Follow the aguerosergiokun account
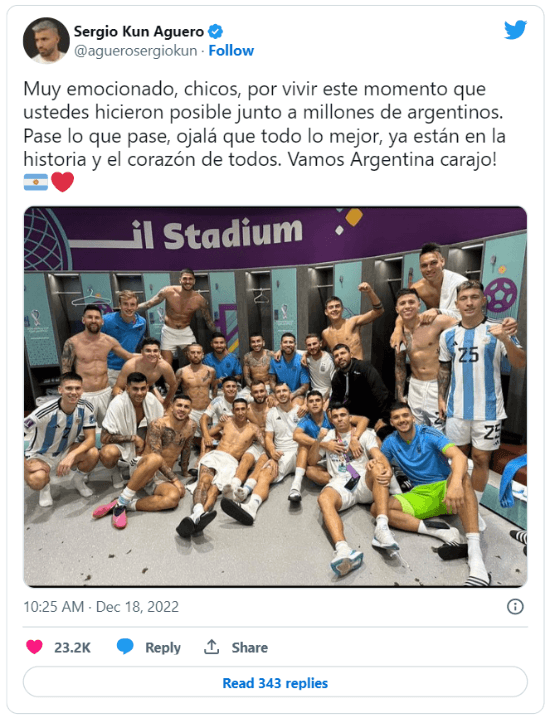550x718 pixels. [x=231, y=50]
